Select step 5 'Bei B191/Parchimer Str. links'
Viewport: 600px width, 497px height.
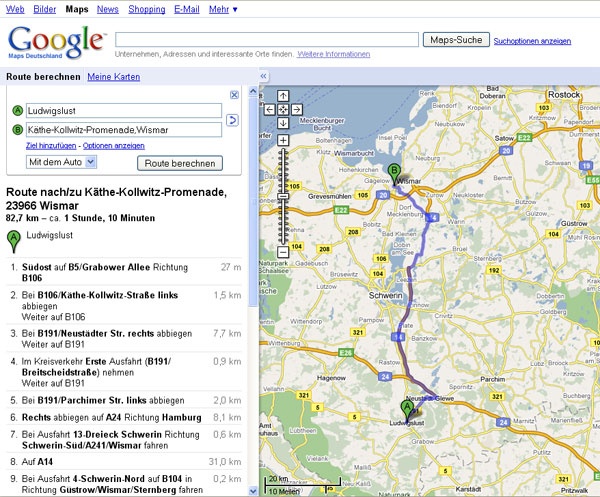tap(124, 400)
